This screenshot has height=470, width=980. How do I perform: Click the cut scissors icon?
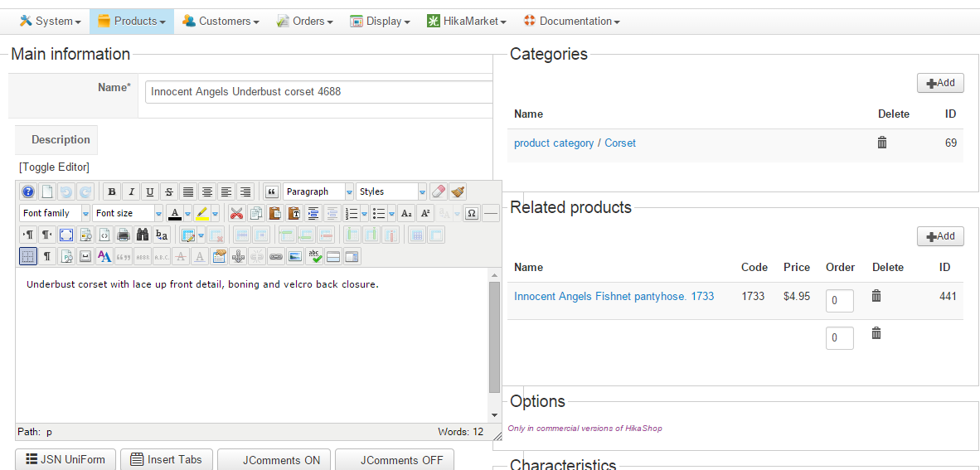pyautogui.click(x=237, y=213)
